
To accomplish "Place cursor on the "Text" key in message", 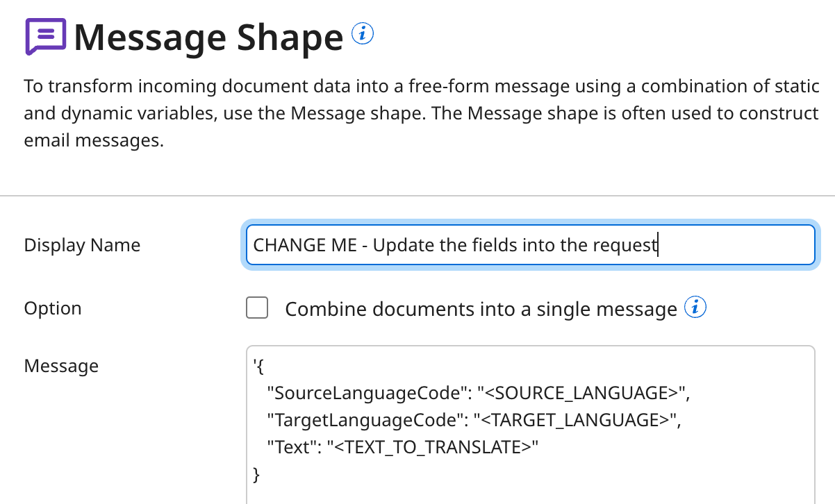I will [x=292, y=448].
